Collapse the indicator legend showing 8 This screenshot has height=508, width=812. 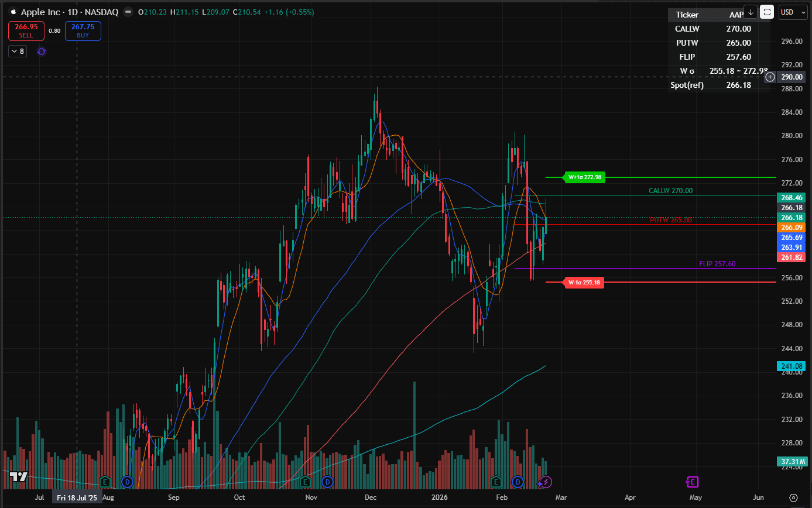(x=17, y=52)
